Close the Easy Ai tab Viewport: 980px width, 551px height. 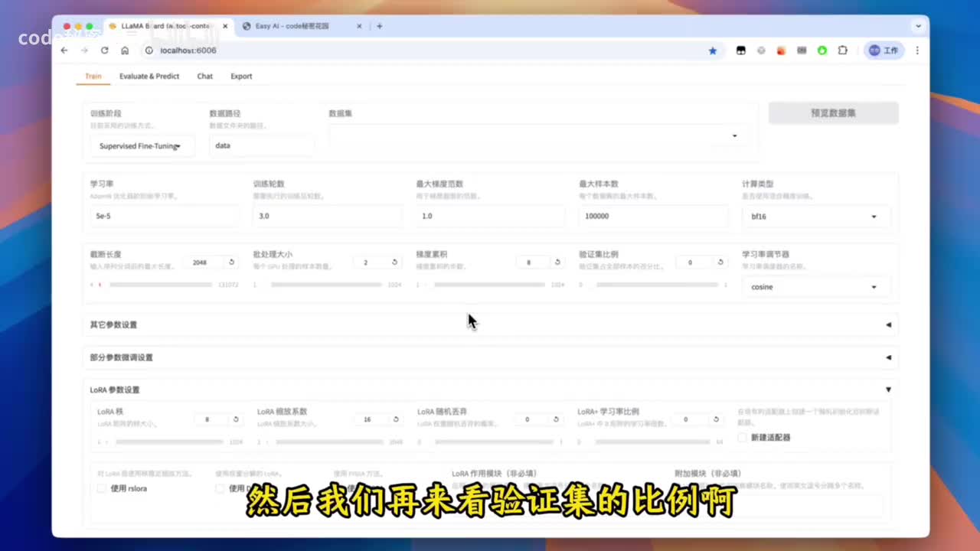(x=359, y=26)
